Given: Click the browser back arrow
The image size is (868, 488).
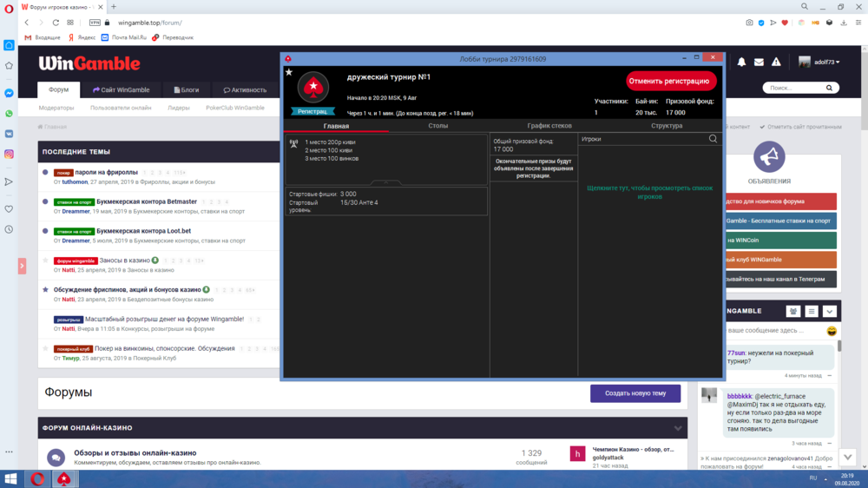Looking at the screenshot, I should (x=26, y=23).
